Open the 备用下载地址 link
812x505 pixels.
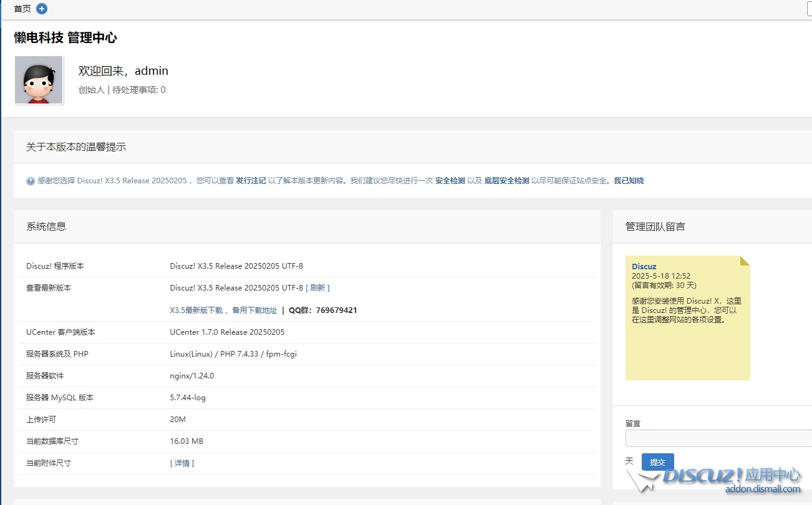255,310
